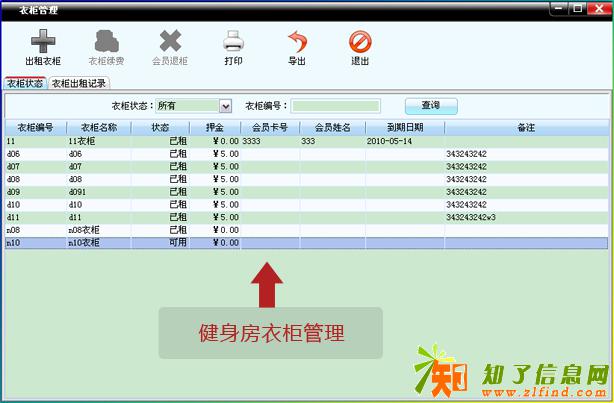Click the 衣柜续费 toolbar icon
614x403 pixels.
coord(106,41)
